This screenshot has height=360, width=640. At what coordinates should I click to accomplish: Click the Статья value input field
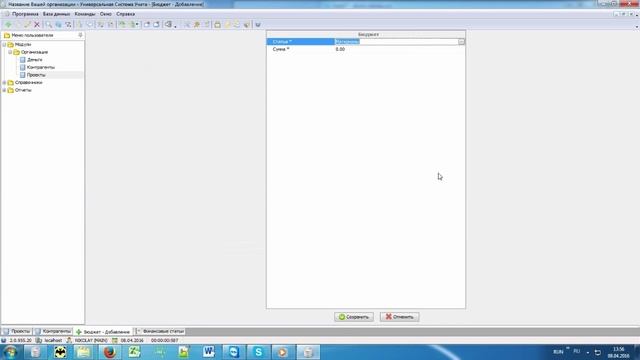[396, 42]
